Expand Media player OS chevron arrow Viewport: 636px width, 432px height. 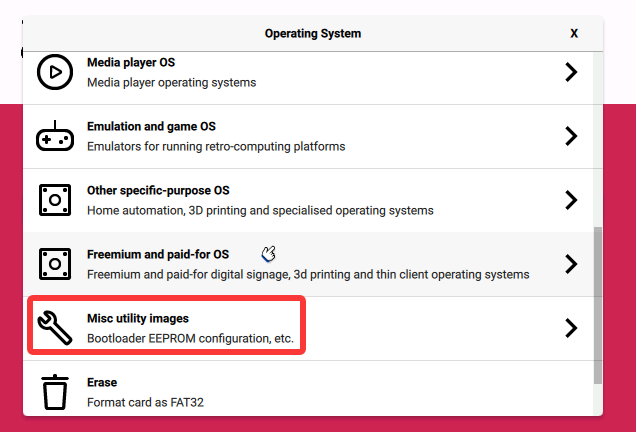point(571,72)
